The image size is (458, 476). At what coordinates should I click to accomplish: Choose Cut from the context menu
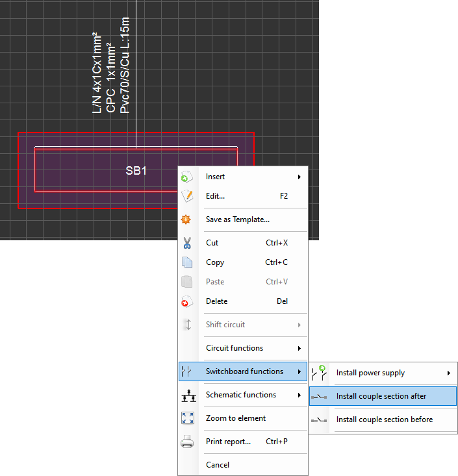click(243, 243)
